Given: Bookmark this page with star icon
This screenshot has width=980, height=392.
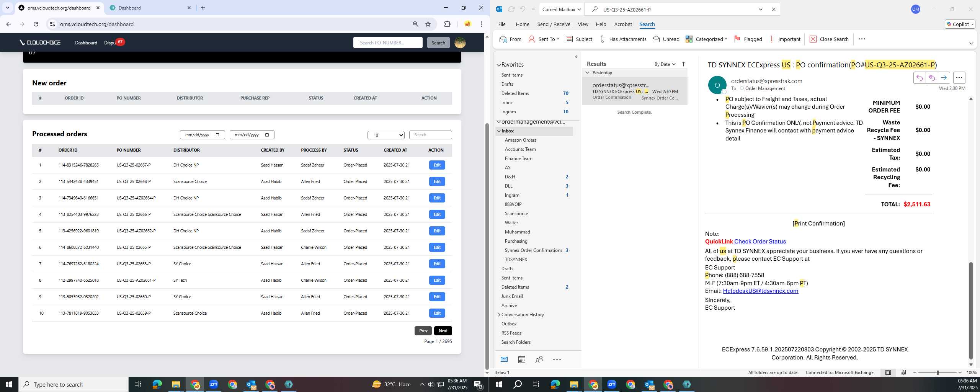Looking at the screenshot, I should [428, 24].
